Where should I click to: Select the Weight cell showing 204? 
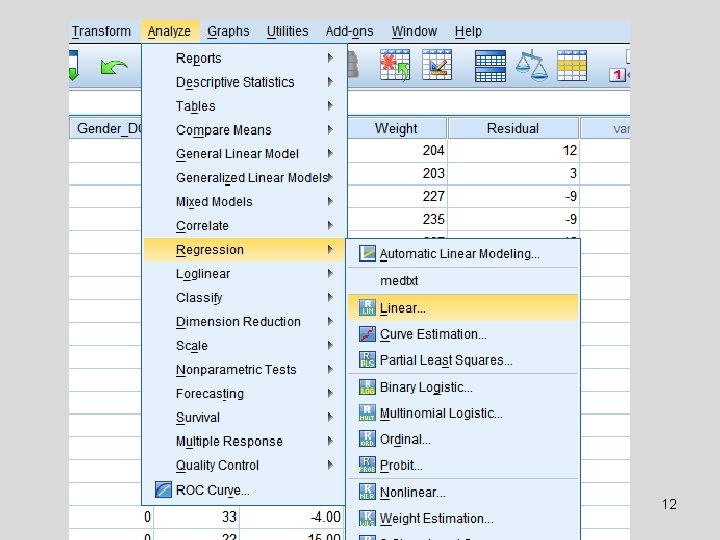click(x=397, y=150)
